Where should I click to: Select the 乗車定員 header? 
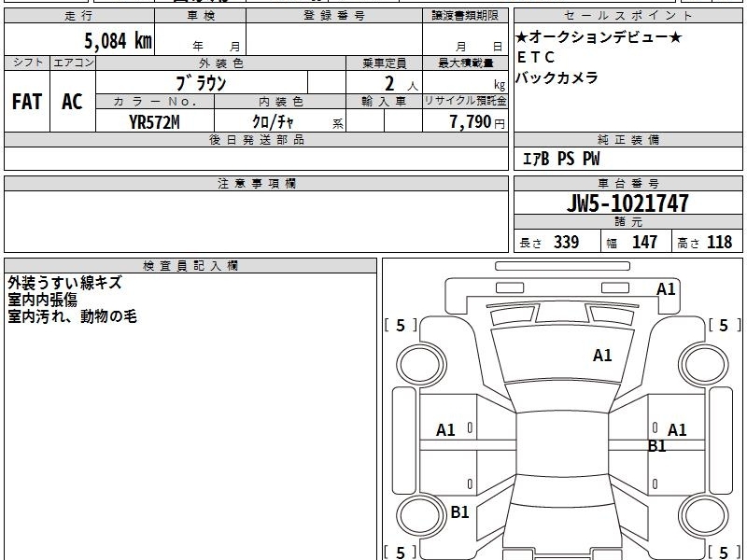(x=384, y=63)
